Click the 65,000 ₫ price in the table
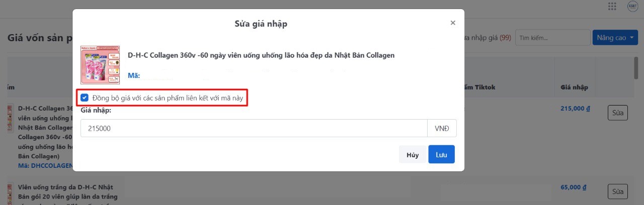This screenshot has height=205, width=644. click(574, 187)
